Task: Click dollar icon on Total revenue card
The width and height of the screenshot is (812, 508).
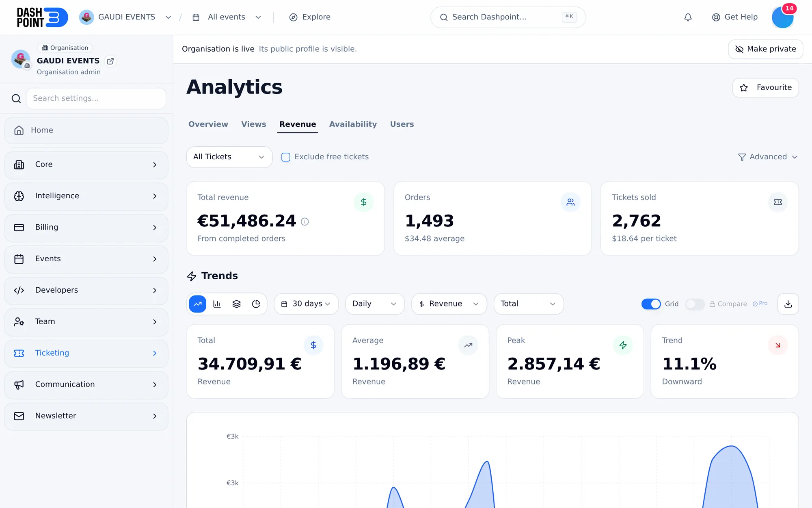Action: coord(364,202)
